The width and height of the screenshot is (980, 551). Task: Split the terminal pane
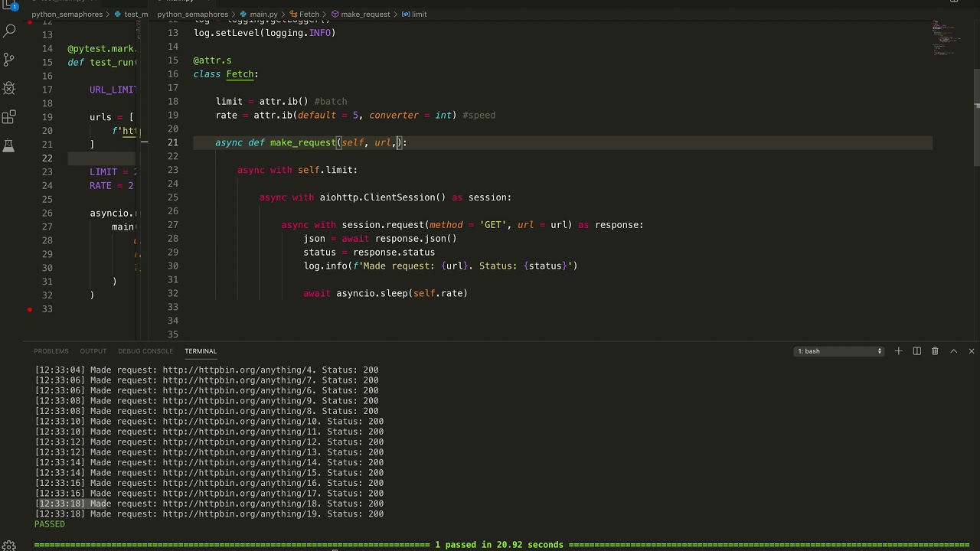coord(916,351)
